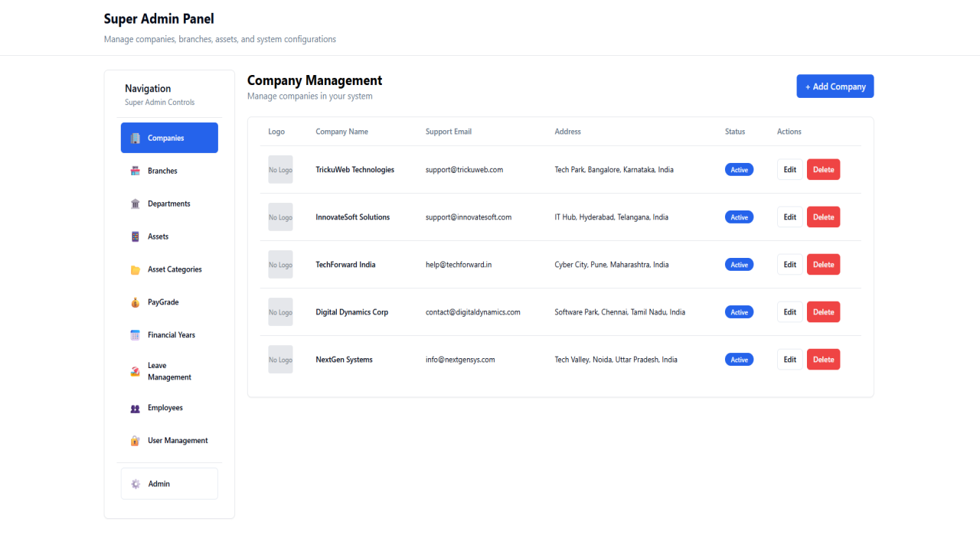Delete InnovateSoft Solutions row
The width and height of the screenshot is (980, 551).
click(824, 217)
